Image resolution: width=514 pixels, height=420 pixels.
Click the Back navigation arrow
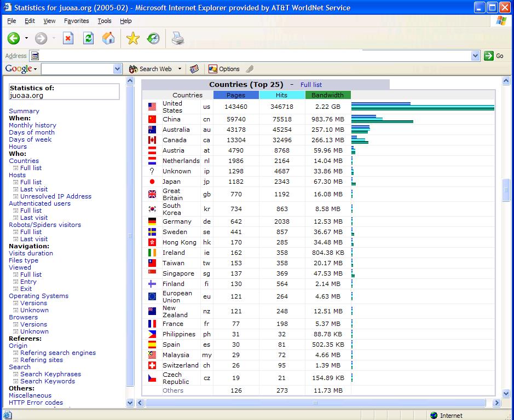click(x=14, y=38)
